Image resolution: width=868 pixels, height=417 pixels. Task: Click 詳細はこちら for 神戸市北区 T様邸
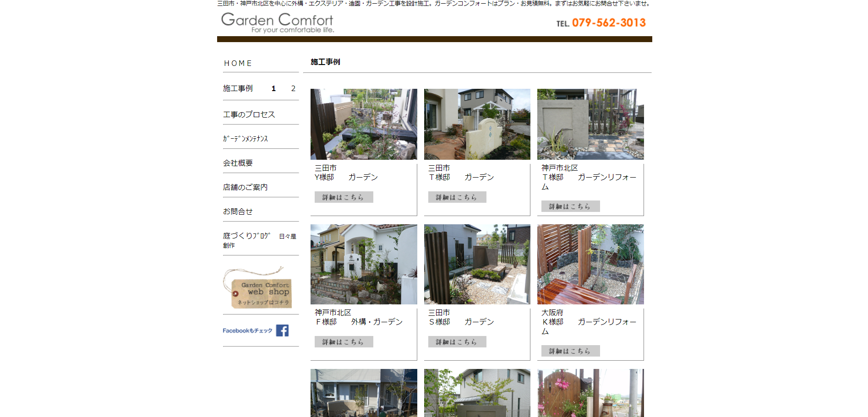570,206
